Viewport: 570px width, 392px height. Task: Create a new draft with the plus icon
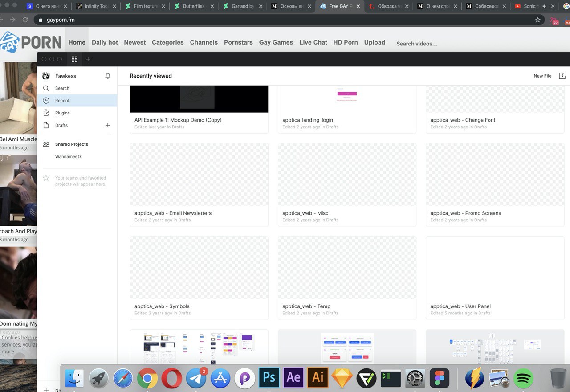click(107, 125)
